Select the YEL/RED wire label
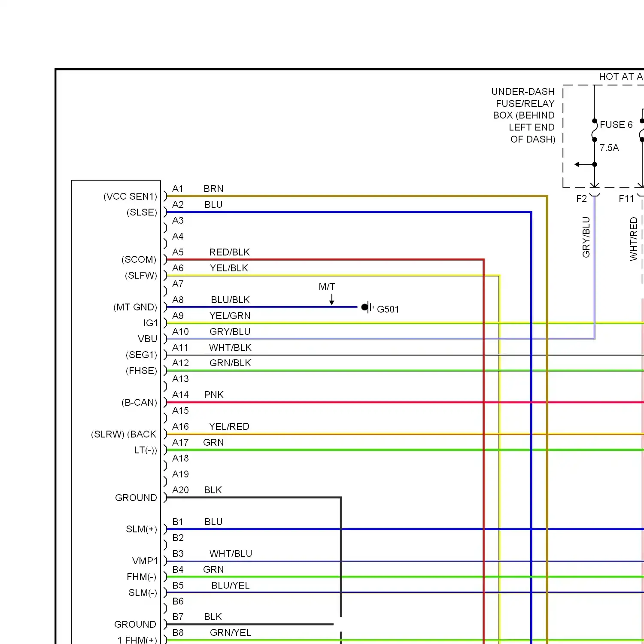 [x=229, y=427]
